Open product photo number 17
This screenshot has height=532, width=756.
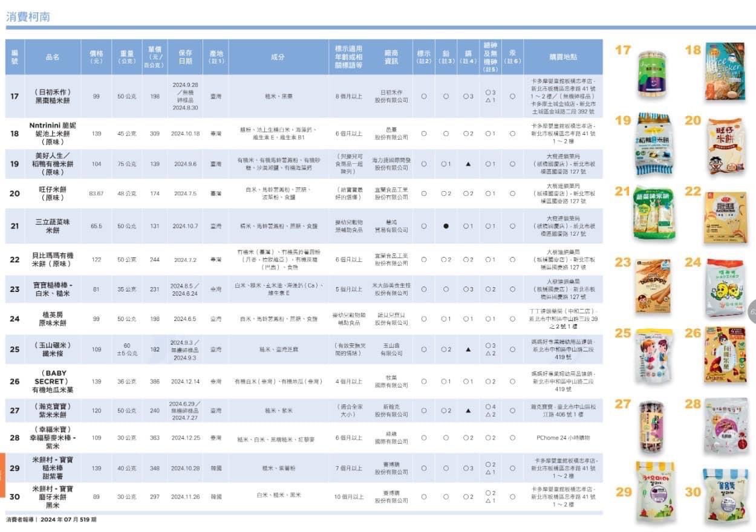tap(653, 75)
